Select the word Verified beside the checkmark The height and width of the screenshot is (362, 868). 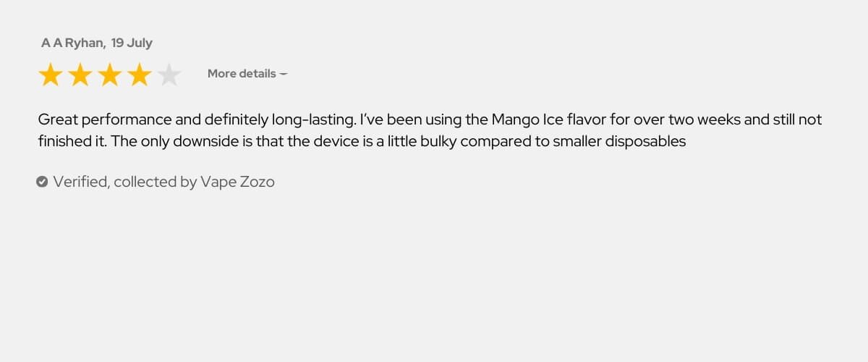pos(82,182)
